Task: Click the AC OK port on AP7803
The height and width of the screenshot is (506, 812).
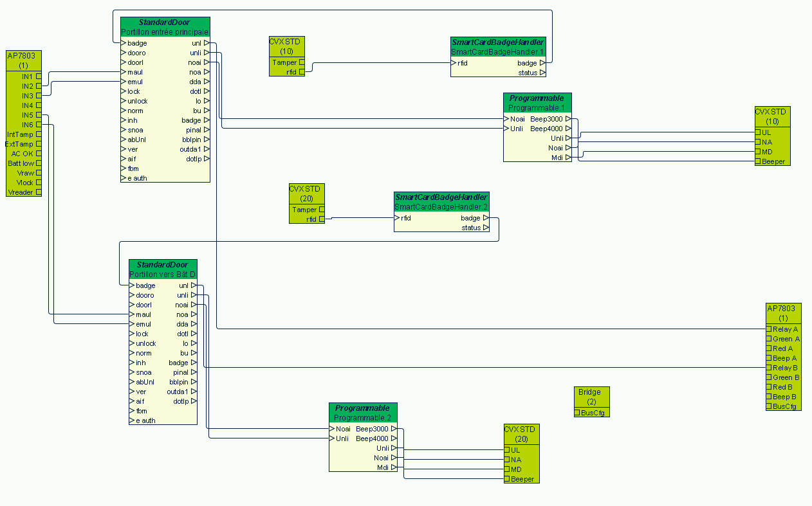Action: [x=39, y=154]
